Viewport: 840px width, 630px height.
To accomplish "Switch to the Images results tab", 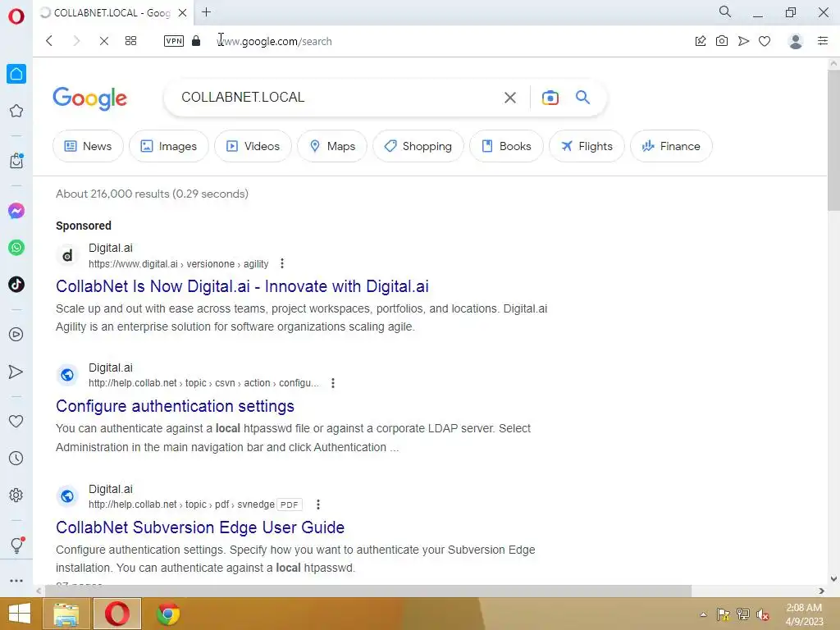I will [x=168, y=146].
